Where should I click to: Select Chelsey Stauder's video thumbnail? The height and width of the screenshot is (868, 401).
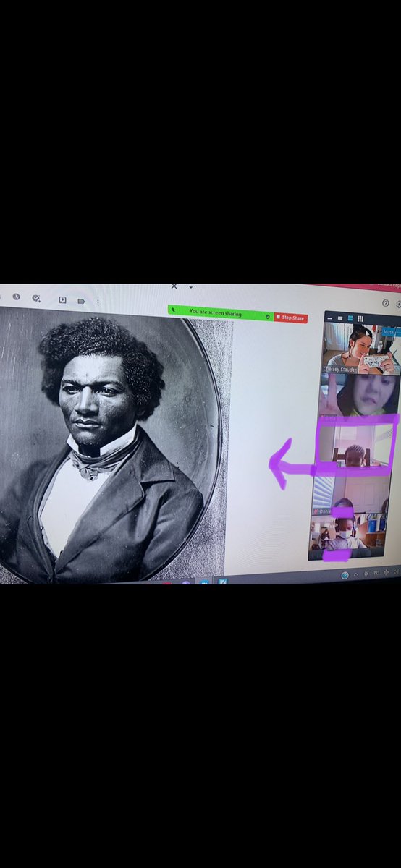tap(360, 348)
